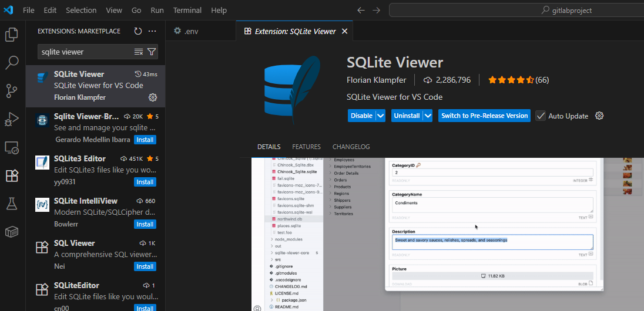This screenshot has width=644, height=311.
Task: Open Remote Explorer in activity bar
Action: pos(12,148)
